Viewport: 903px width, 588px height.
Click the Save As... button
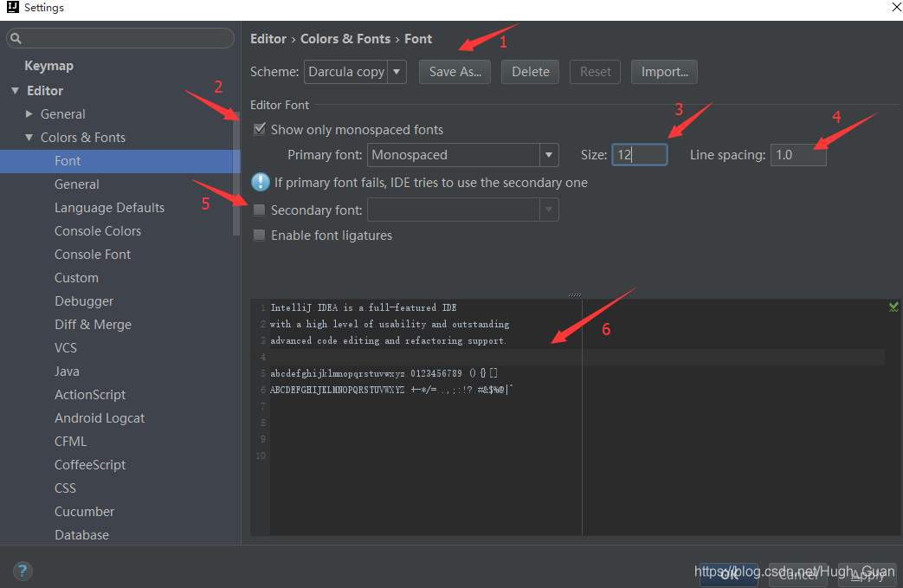455,72
